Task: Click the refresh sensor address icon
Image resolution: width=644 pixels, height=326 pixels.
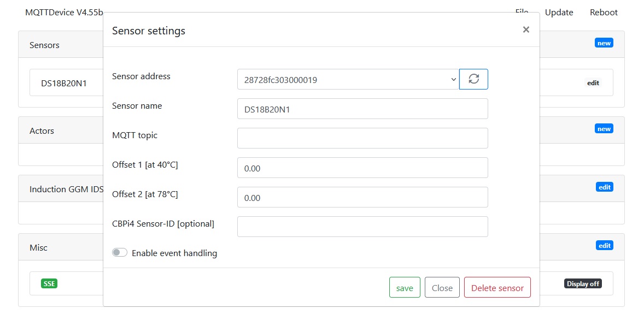Action: pyautogui.click(x=473, y=79)
